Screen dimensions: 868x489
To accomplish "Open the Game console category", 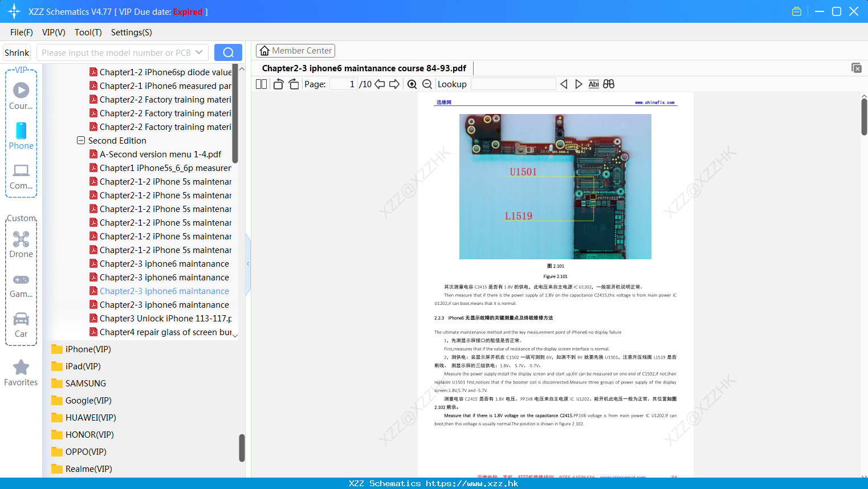I will (x=21, y=285).
